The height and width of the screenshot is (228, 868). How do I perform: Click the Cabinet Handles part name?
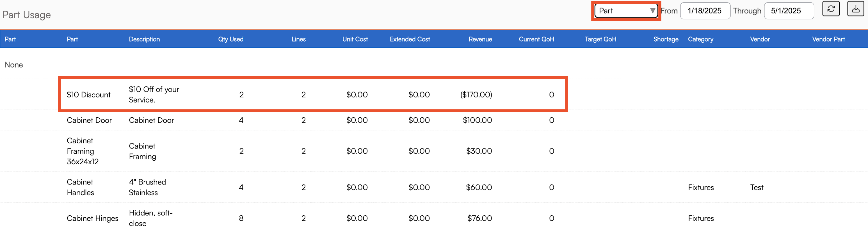coord(80,187)
